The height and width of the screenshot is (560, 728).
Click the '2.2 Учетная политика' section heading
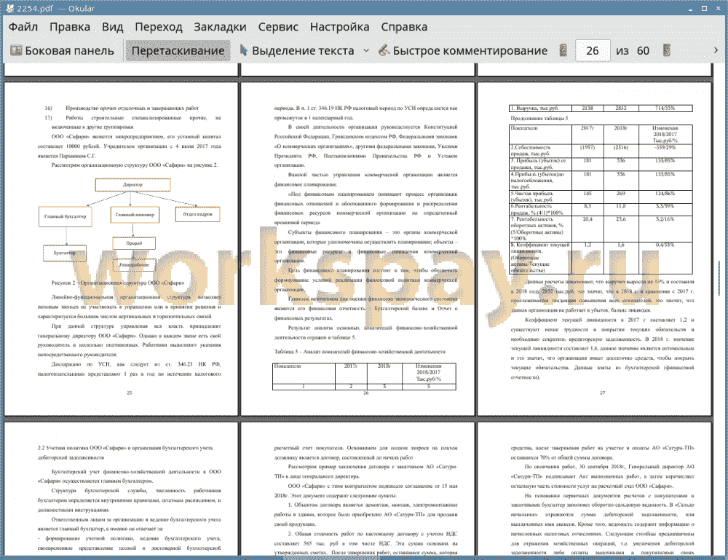(125, 453)
